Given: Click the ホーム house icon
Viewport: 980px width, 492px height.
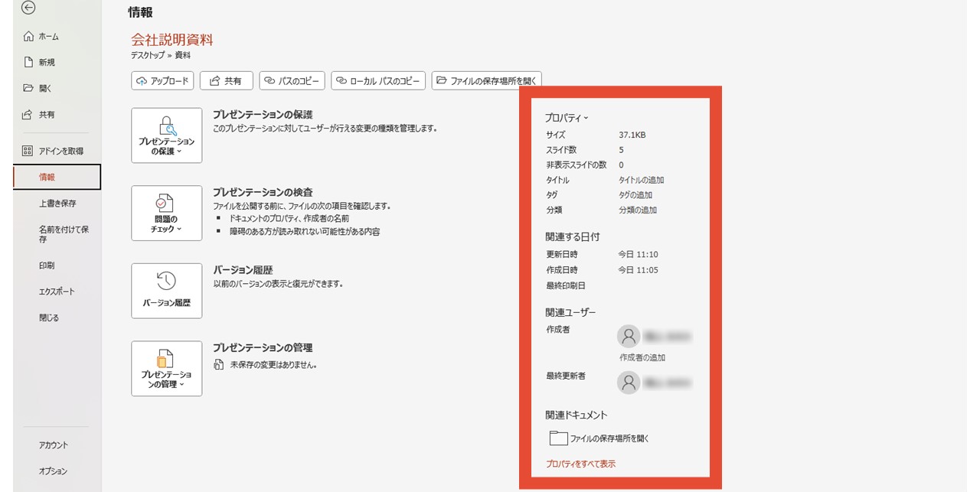Looking at the screenshot, I should pos(29,37).
